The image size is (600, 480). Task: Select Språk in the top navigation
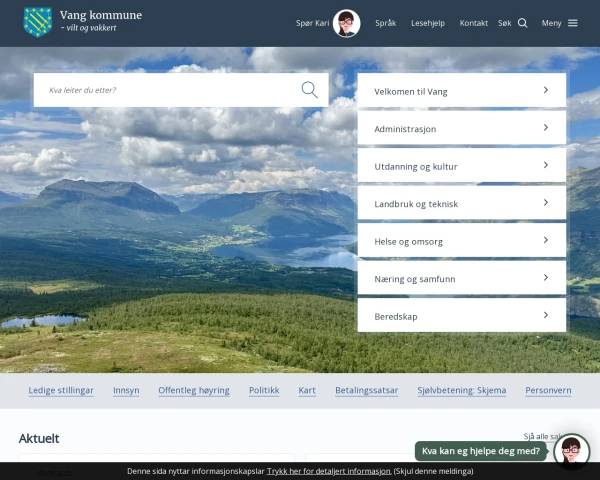(385, 23)
